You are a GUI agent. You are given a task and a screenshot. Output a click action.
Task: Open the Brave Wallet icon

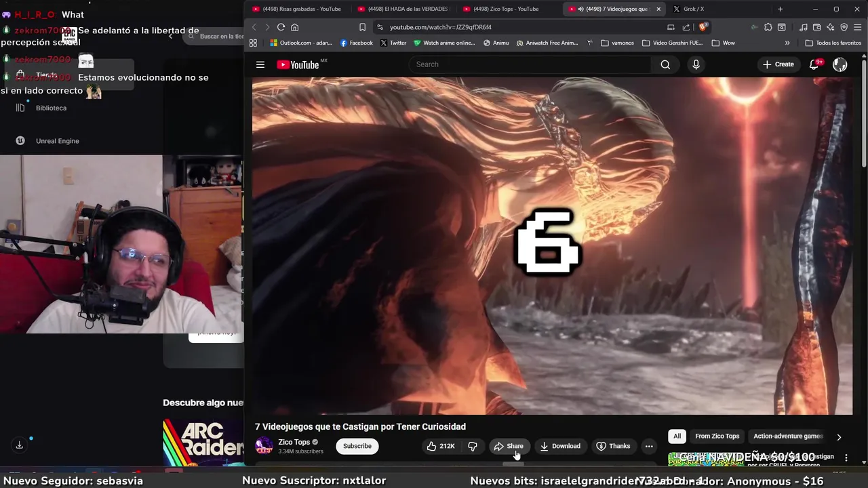pos(816,27)
